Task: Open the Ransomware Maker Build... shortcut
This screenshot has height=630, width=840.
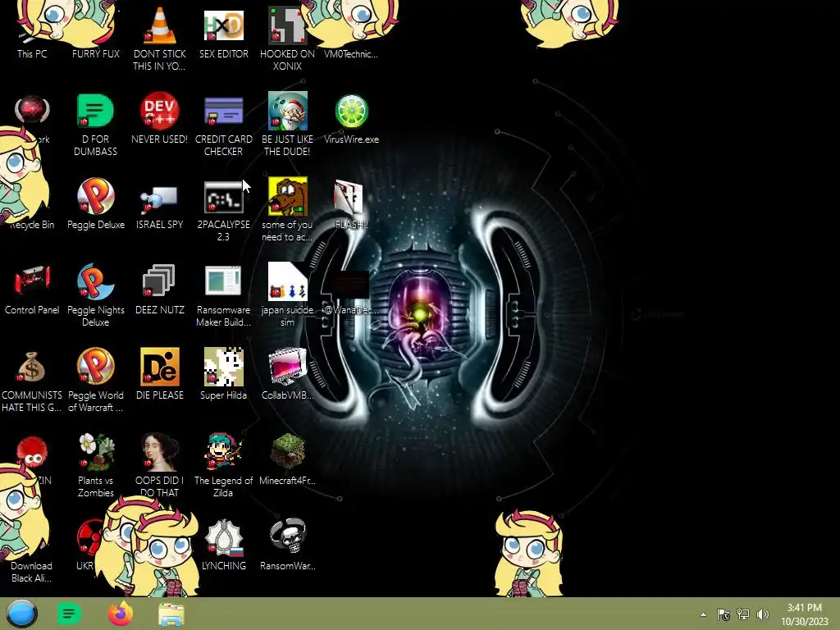Action: [223, 281]
